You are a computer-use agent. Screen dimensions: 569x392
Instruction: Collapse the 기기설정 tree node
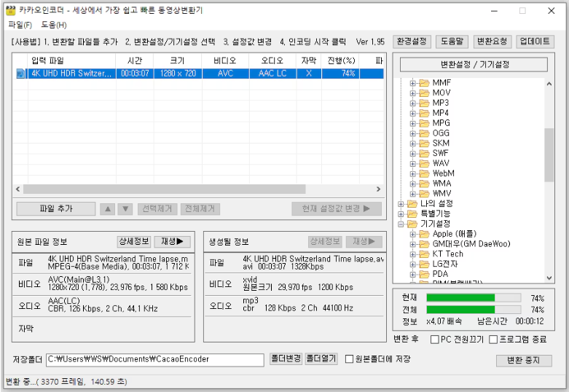click(401, 224)
